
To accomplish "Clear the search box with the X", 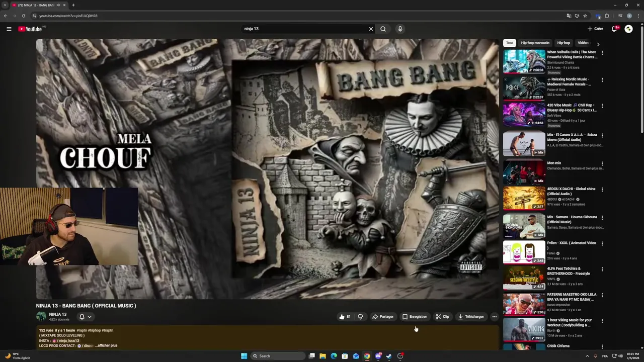I will [x=371, y=29].
